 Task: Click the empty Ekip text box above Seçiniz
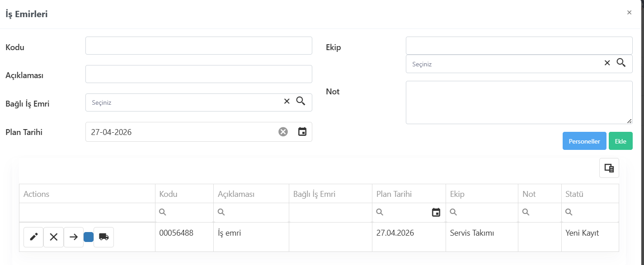pos(519,46)
